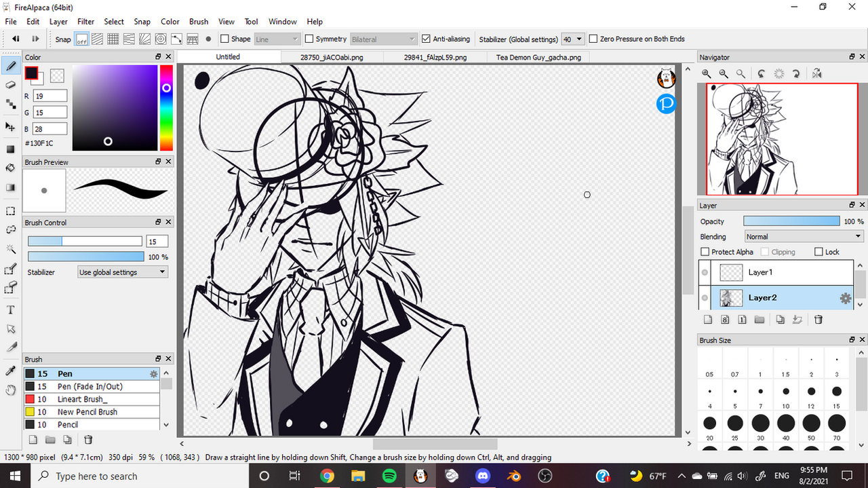The height and width of the screenshot is (488, 868).
Task: Click Navigator zoom out magnifier
Action: tap(724, 73)
